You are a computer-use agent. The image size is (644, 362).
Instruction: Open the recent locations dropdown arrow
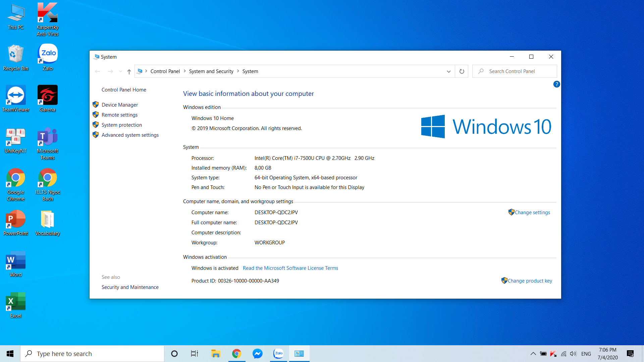coord(120,71)
